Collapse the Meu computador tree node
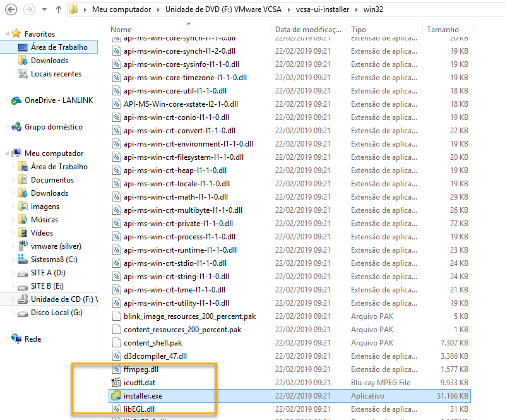 [x=6, y=153]
